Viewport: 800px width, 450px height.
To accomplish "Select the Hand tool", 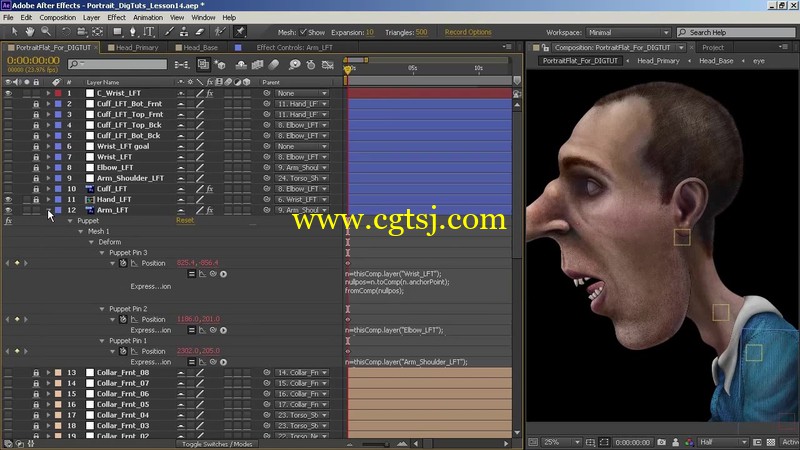I will [x=30, y=32].
